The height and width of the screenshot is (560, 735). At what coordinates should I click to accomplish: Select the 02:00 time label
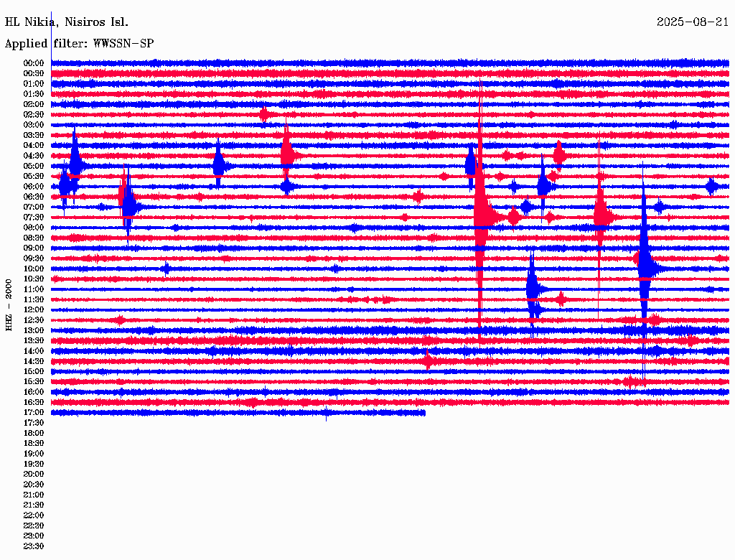point(34,104)
